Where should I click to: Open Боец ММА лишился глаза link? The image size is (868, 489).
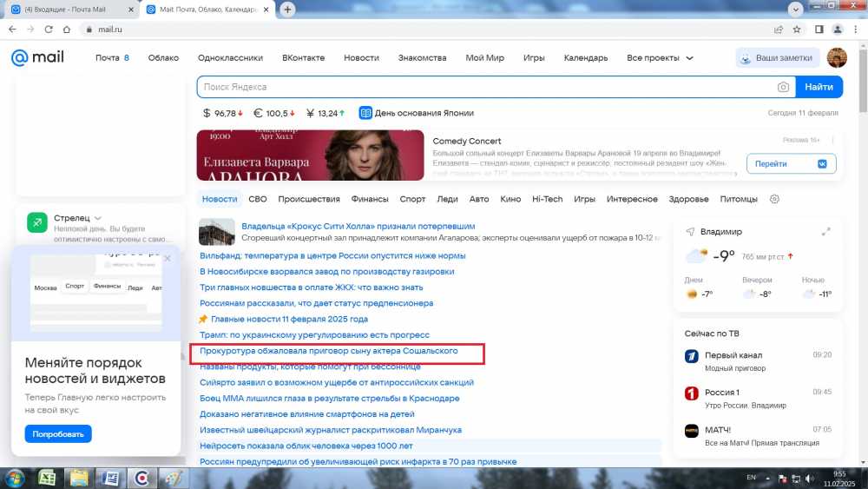(x=329, y=398)
